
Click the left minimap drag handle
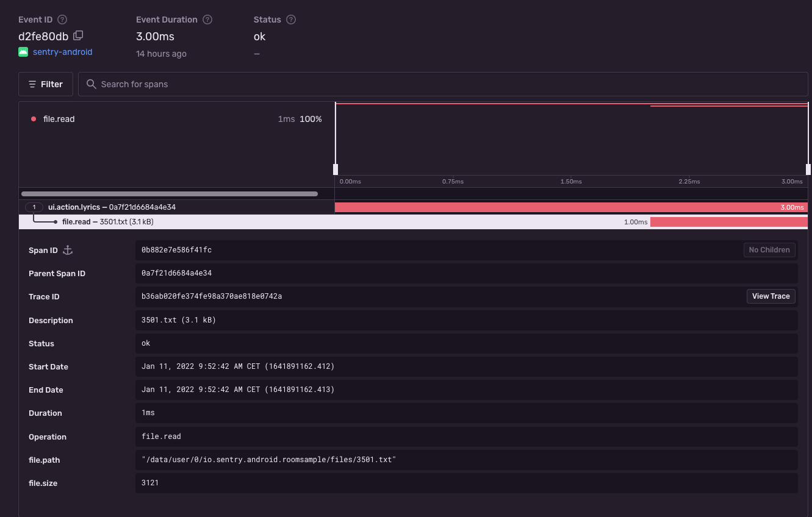tap(336, 169)
